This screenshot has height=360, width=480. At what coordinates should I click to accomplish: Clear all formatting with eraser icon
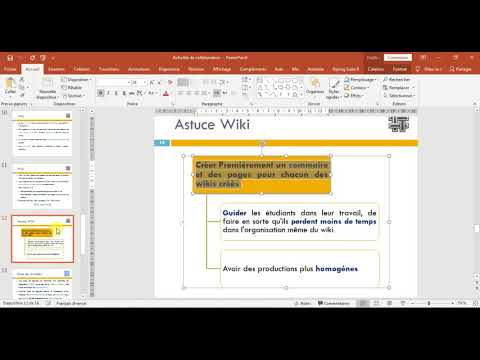[170, 82]
